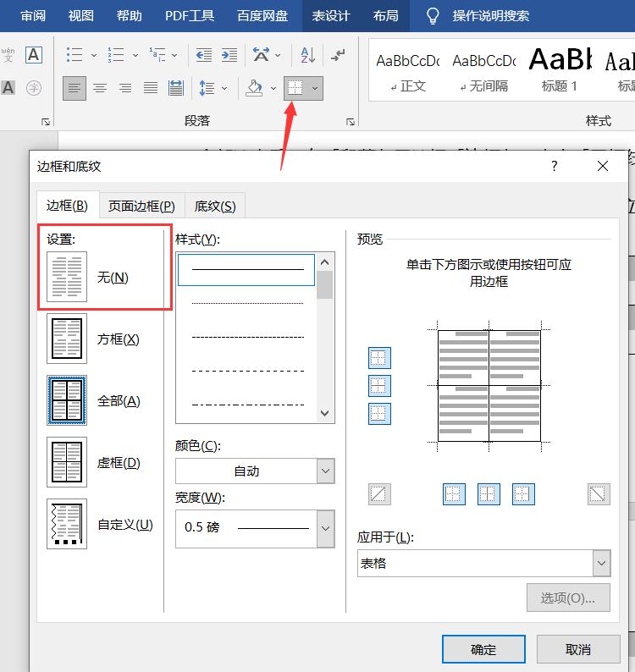This screenshot has width=635, height=672.
Task: Pick the Grid (虚框) border preset
Action: pyautogui.click(x=67, y=462)
